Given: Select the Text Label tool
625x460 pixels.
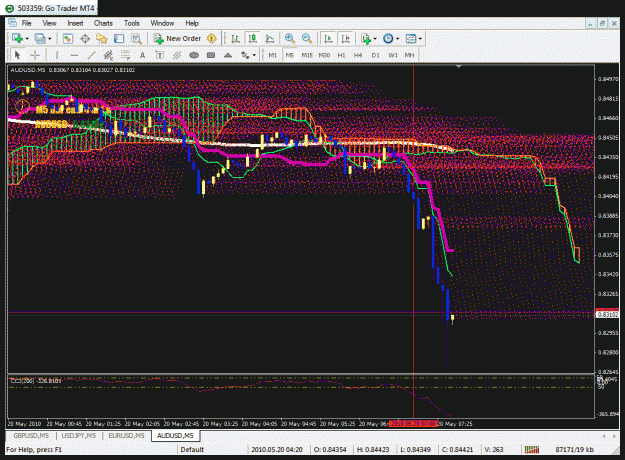Looking at the screenshot, I should pyautogui.click(x=159, y=55).
